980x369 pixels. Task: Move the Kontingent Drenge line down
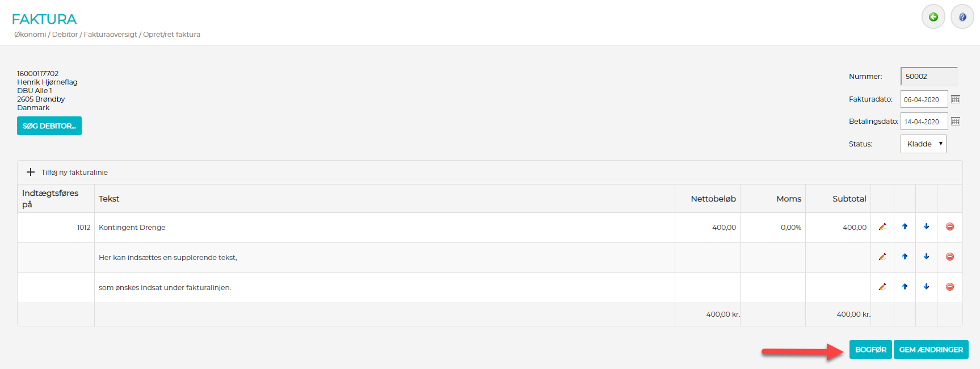(x=927, y=227)
